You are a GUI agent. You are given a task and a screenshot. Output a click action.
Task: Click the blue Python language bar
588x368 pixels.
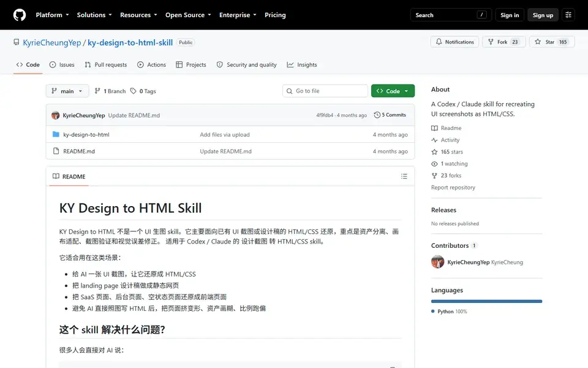pyautogui.click(x=486, y=301)
